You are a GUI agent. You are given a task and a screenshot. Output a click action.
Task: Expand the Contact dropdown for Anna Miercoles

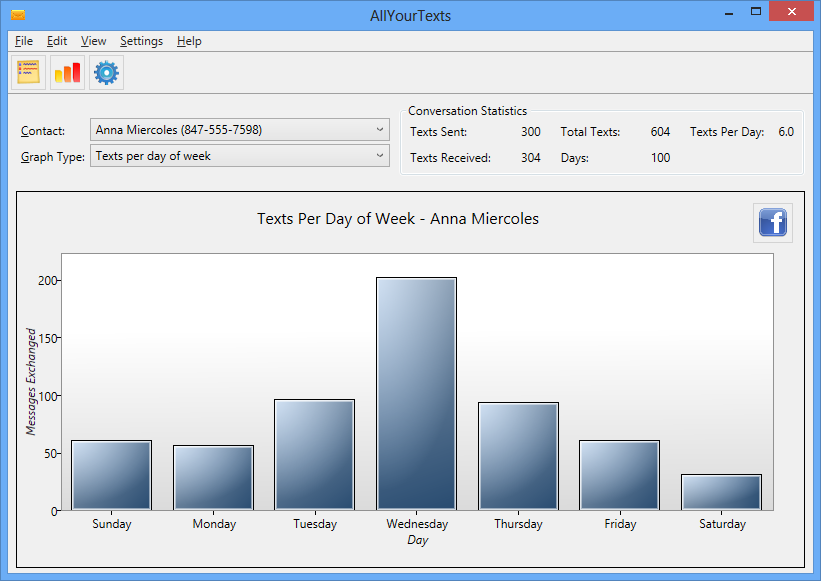(x=240, y=130)
